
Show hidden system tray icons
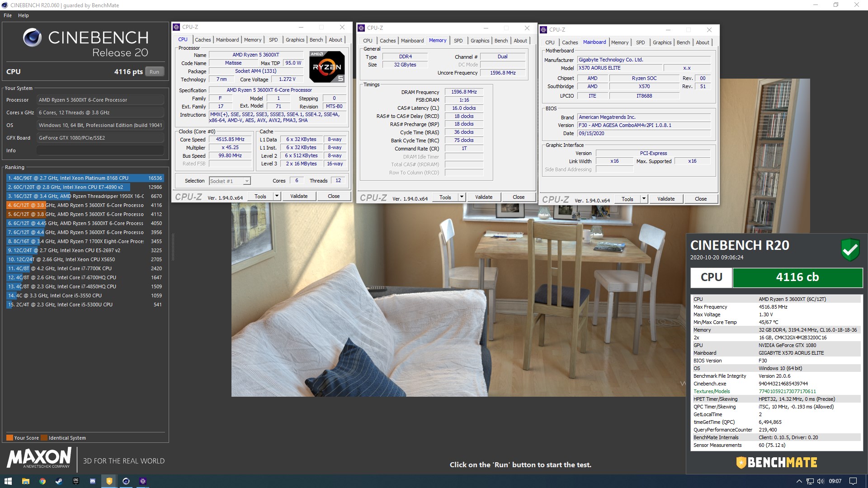click(x=799, y=481)
